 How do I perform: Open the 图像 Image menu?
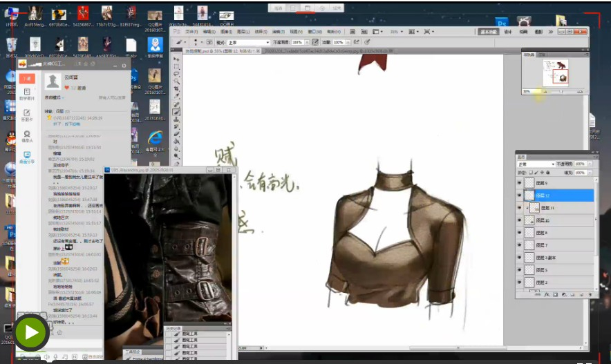(227, 32)
